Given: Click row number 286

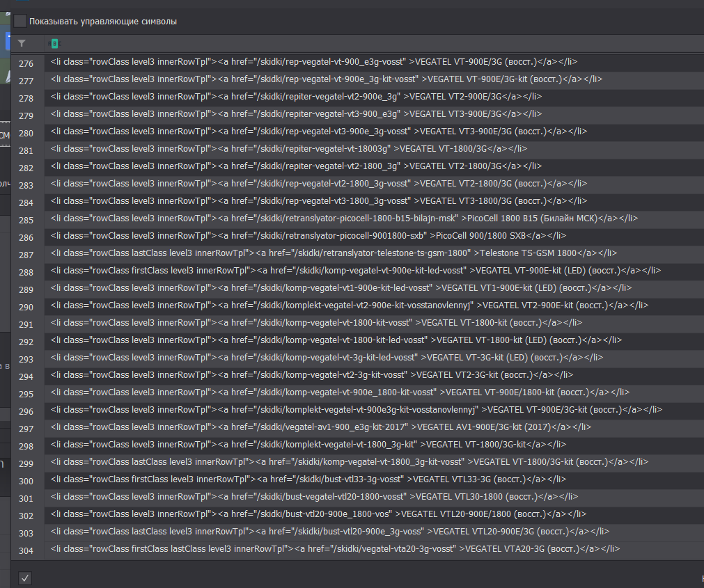Looking at the screenshot, I should 27,237.
